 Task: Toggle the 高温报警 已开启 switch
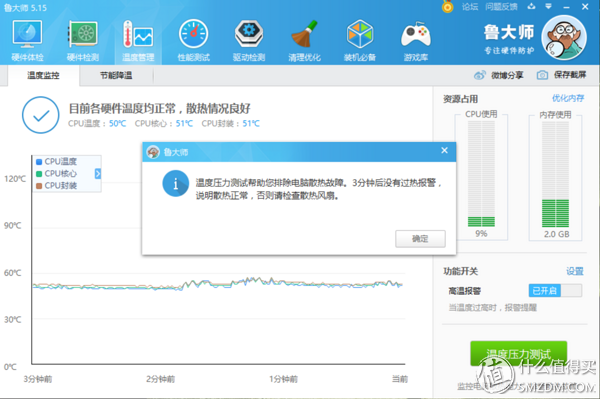555,291
